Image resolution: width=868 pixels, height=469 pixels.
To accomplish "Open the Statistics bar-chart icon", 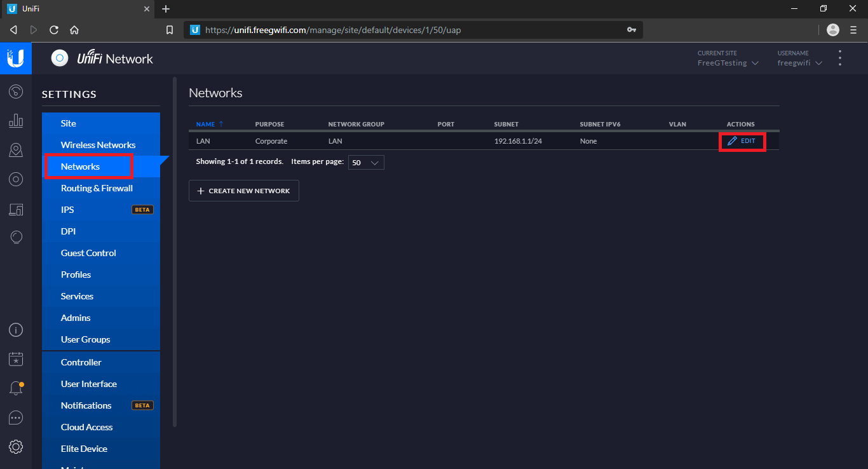I will (16, 121).
